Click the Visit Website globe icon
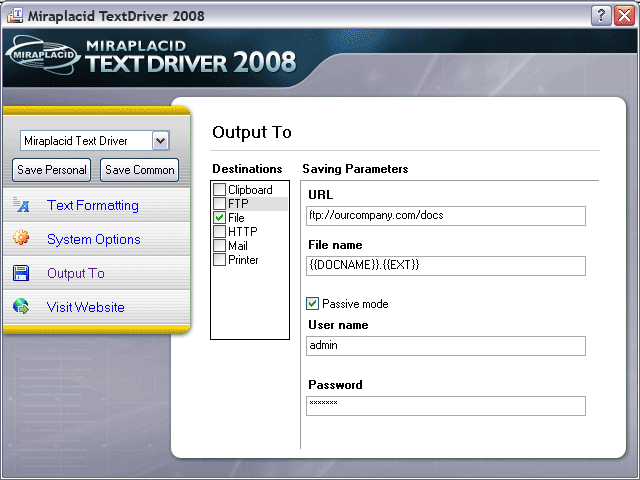Viewport: 640px width, 480px height. click(x=21, y=306)
